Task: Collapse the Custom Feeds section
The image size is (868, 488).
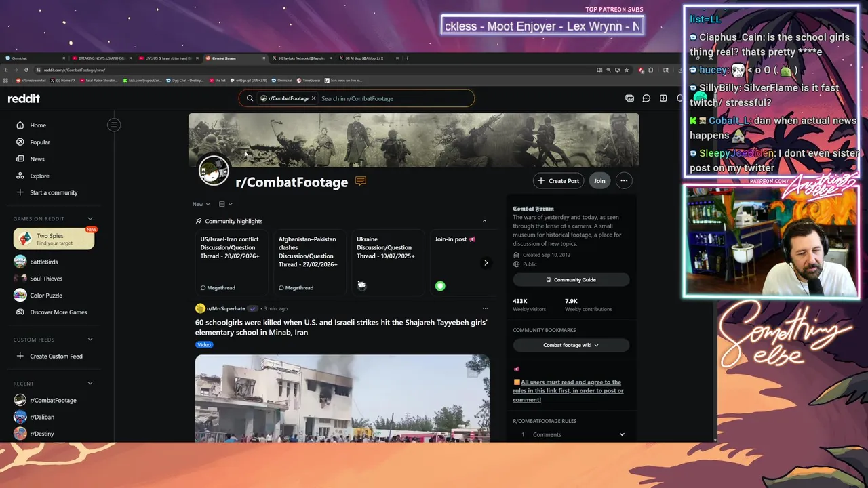Action: [90, 340]
